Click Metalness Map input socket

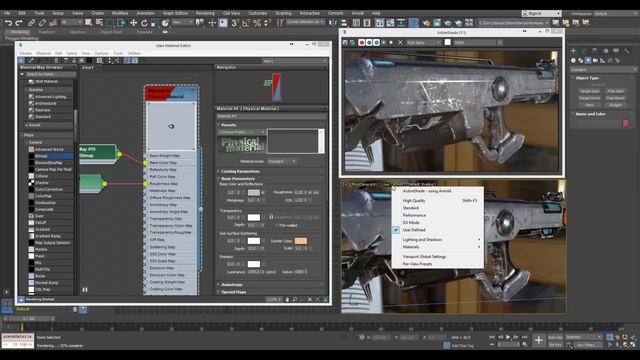(145, 191)
